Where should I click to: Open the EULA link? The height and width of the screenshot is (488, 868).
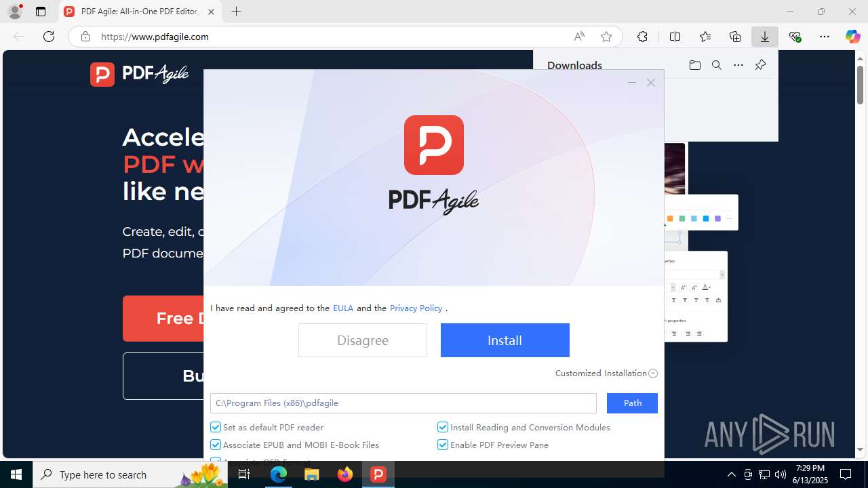click(343, 308)
